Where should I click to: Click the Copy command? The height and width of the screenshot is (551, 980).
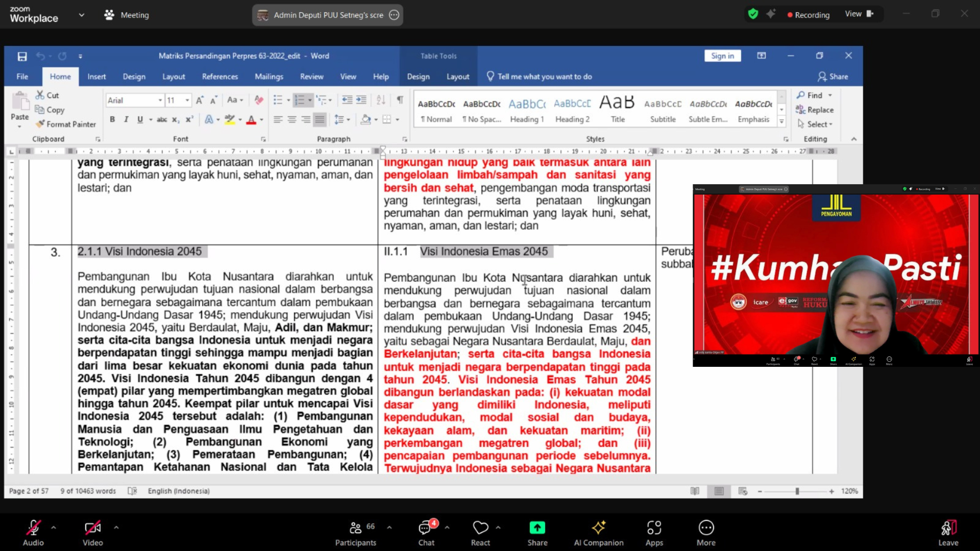[50, 110]
